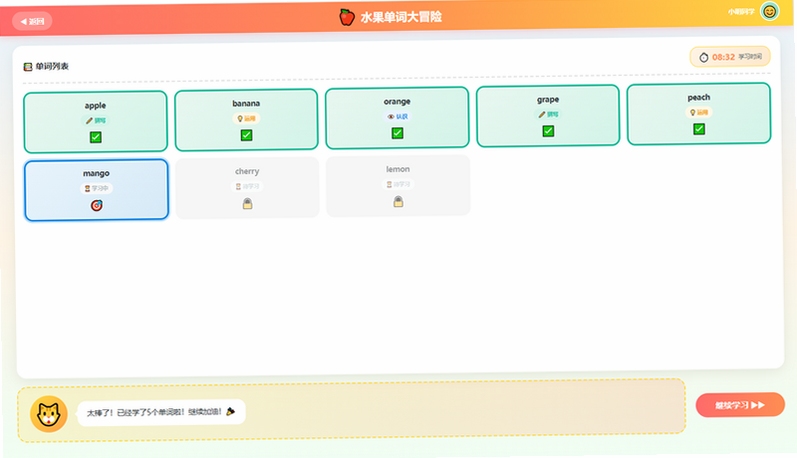Open the 08:32 study time badge
The width and height of the screenshot is (797, 458).
click(x=730, y=57)
